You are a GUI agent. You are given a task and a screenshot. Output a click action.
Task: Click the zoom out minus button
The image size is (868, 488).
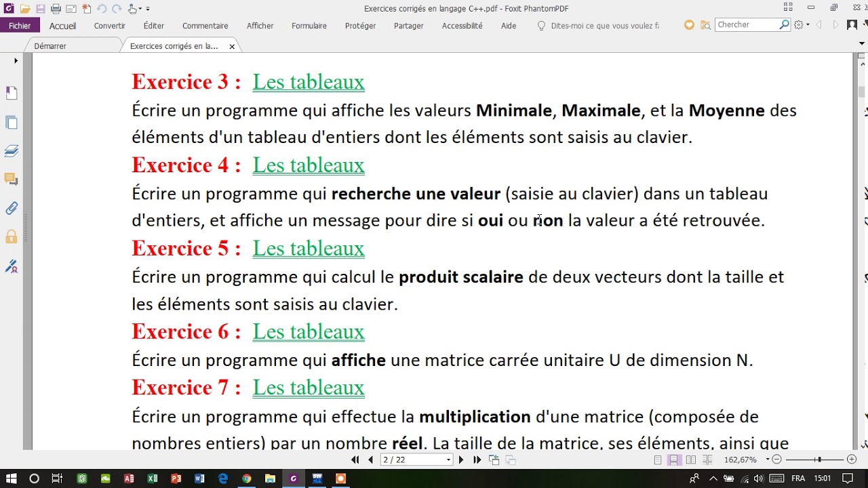[777, 460]
